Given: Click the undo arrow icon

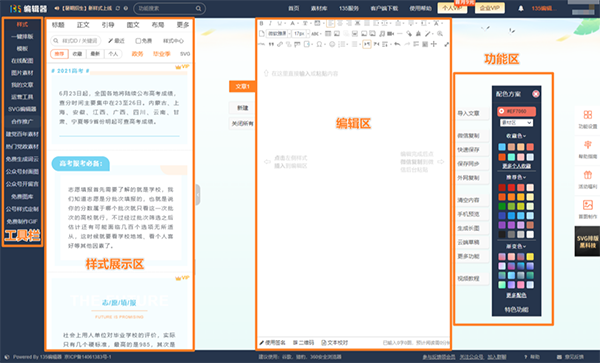Looking at the screenshot, I should pyautogui.click(x=397, y=44).
